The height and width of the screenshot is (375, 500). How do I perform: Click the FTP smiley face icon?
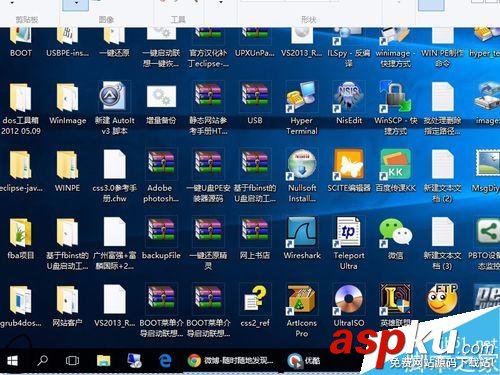pyautogui.click(x=442, y=299)
